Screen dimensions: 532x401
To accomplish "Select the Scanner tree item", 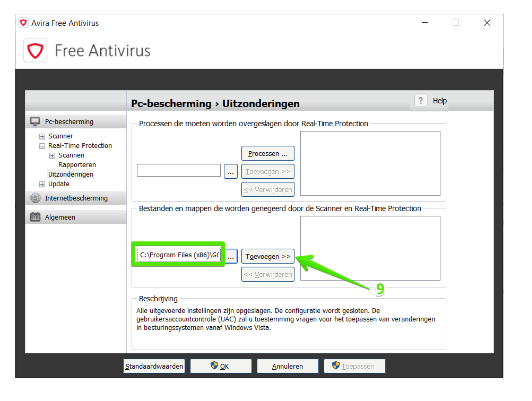I will point(61,136).
